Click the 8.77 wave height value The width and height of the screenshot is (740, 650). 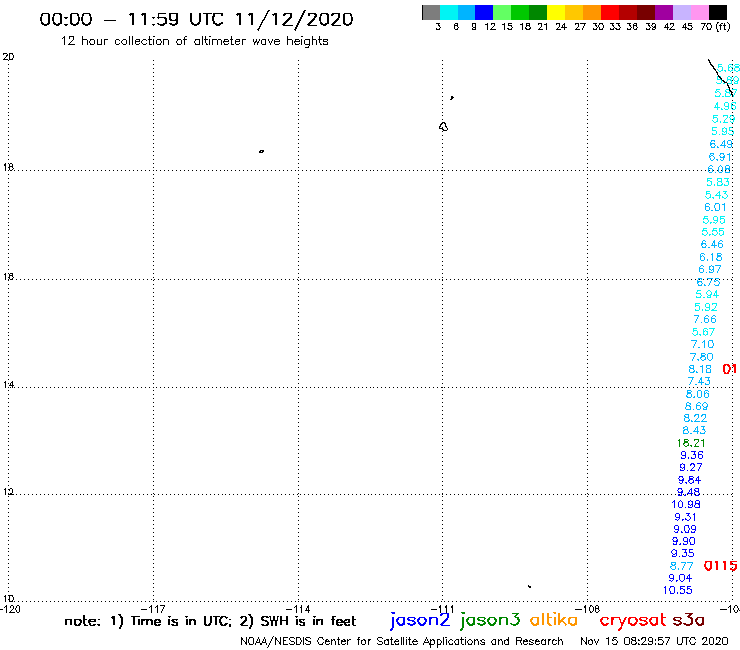(681, 566)
